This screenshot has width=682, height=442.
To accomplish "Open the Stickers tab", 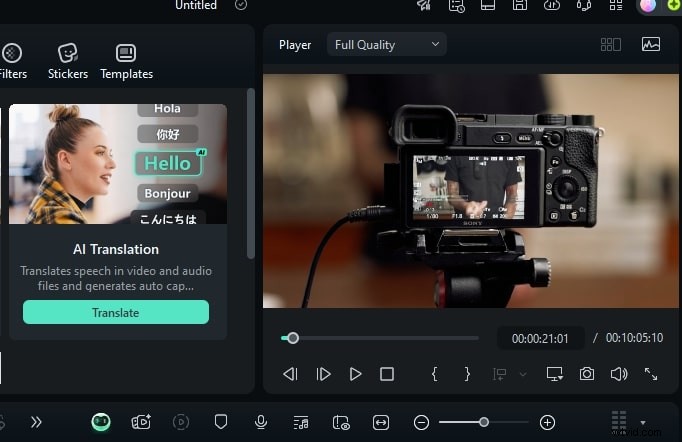I will (x=67, y=61).
